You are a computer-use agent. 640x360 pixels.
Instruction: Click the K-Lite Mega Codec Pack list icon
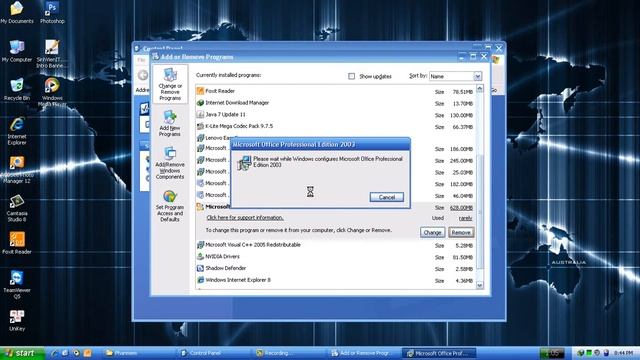[200, 127]
